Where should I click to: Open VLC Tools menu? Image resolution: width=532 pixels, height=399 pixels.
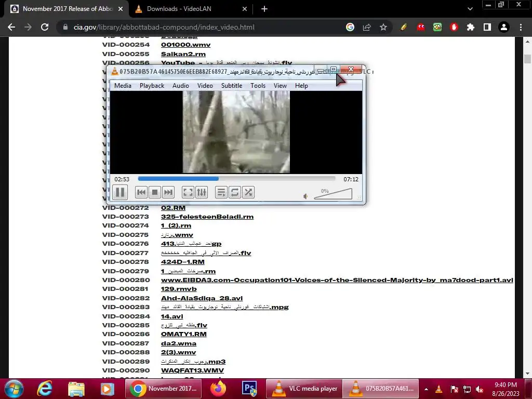click(x=258, y=86)
